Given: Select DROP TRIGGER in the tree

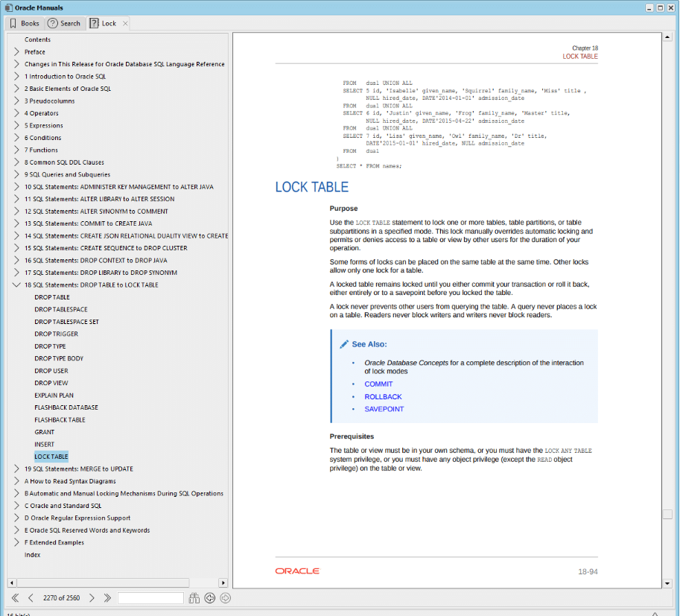Looking at the screenshot, I should point(56,334).
